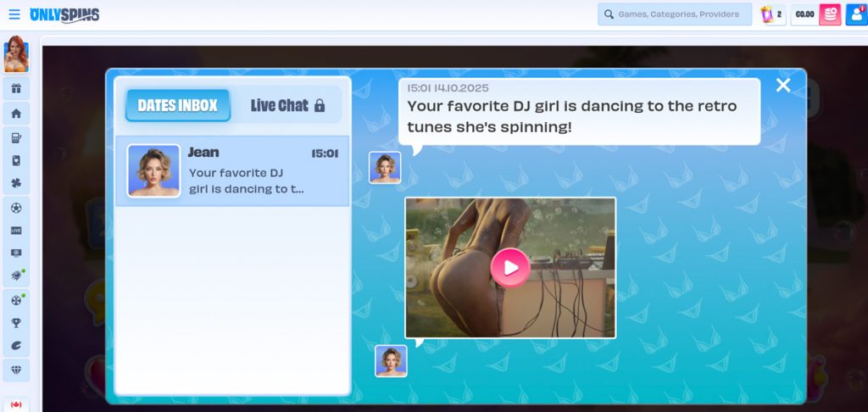Click the pink deposit coins button
Image resolution: width=868 pixels, height=412 pixels.
tap(830, 14)
